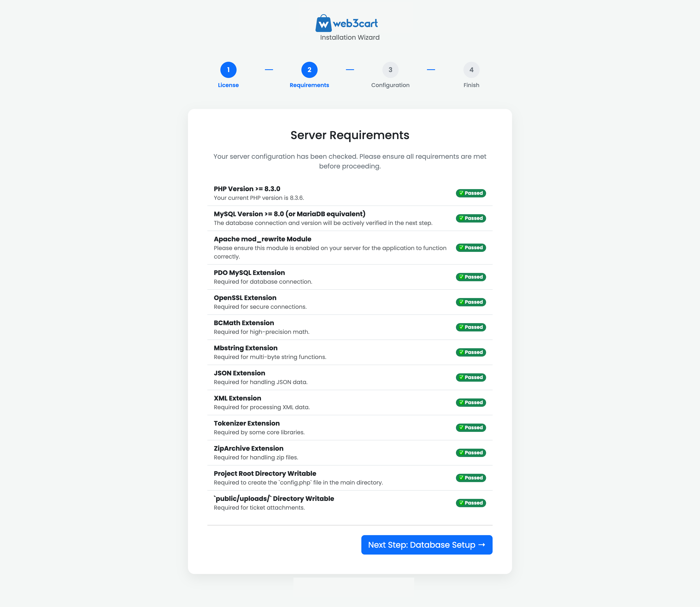700x607 pixels.
Task: Click Passed badge for public/uploads directory
Action: (471, 503)
